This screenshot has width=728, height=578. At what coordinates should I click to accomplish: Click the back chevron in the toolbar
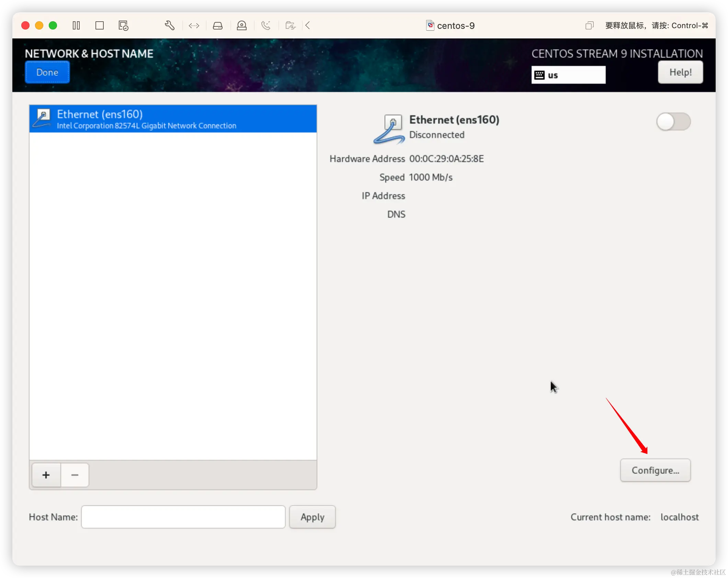click(307, 25)
